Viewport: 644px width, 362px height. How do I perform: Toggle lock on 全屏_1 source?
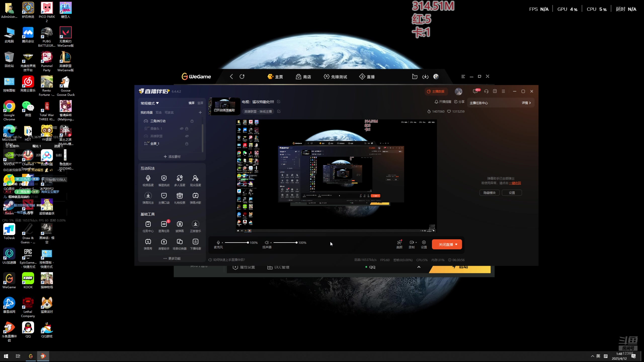[x=187, y=144]
